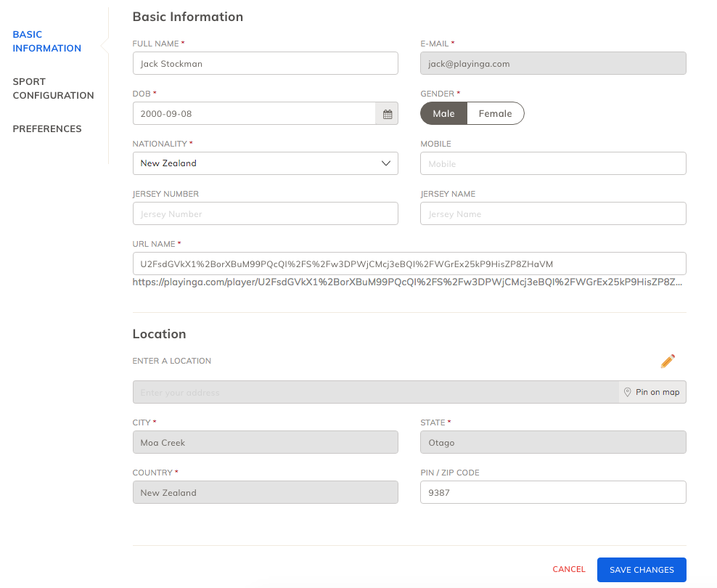Click the Cancel link
This screenshot has width=717, height=588.
569,569
